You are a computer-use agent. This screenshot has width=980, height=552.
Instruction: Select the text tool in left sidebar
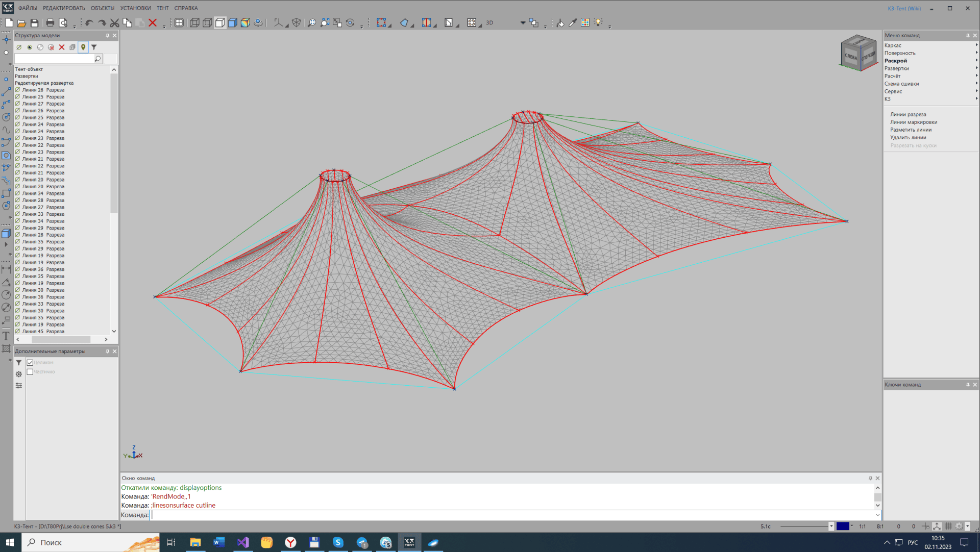(x=6, y=336)
